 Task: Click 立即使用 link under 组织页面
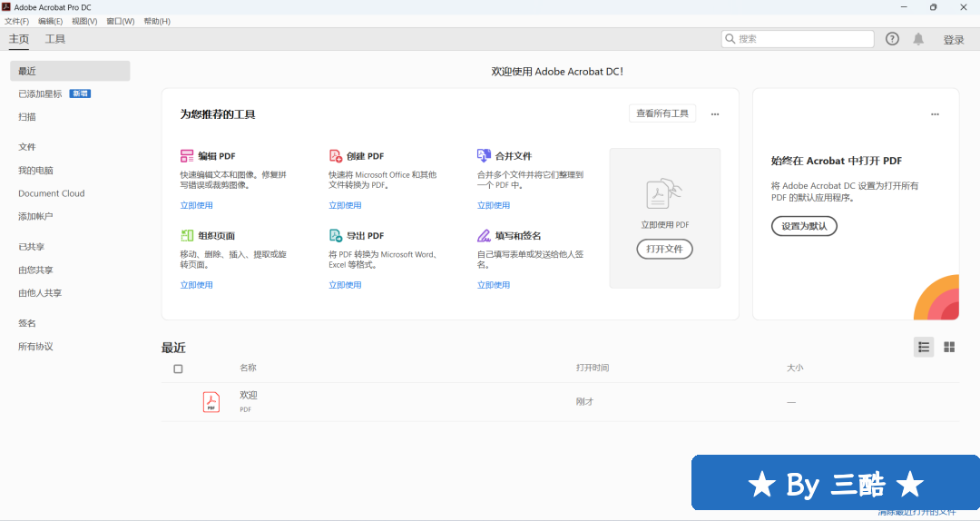tap(196, 285)
